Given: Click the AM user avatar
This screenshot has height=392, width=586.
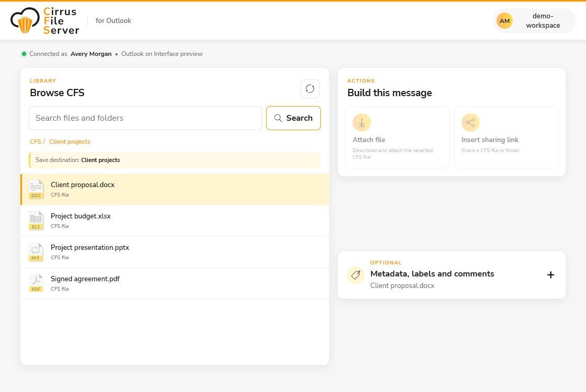Looking at the screenshot, I should [x=504, y=21].
